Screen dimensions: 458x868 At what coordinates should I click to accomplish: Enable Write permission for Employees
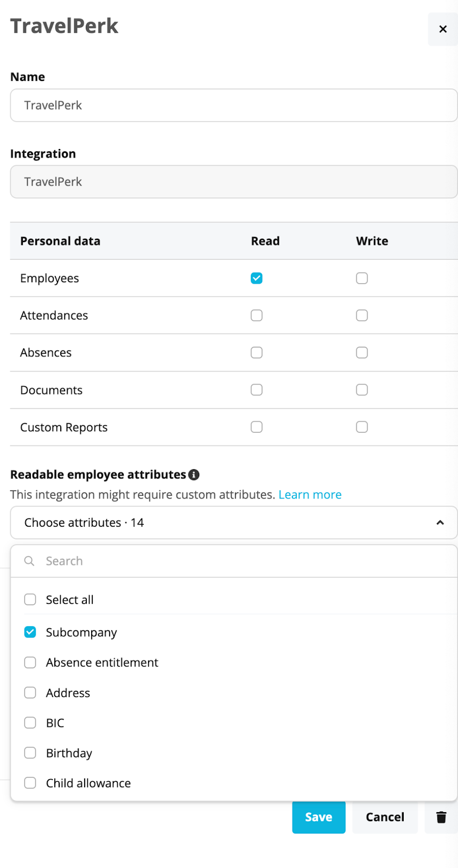tap(362, 278)
